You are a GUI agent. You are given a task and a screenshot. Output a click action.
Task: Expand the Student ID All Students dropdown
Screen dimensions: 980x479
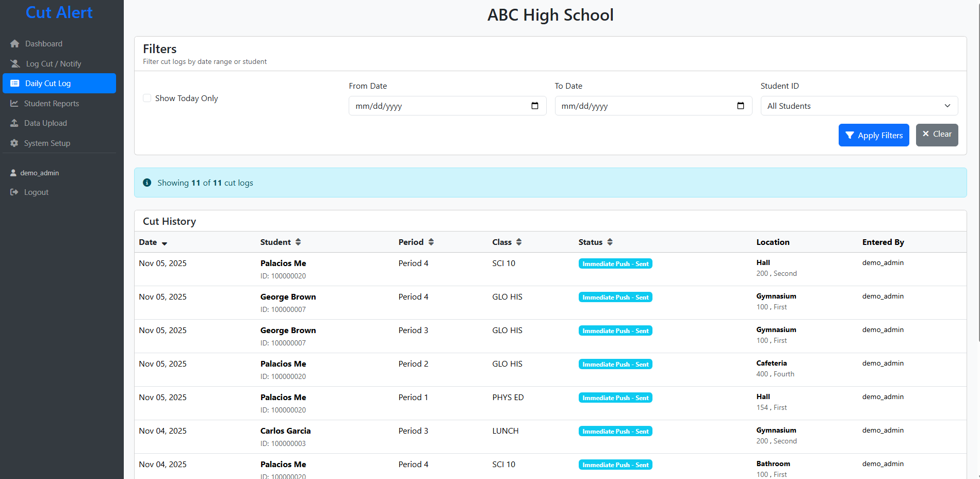pyautogui.click(x=859, y=106)
